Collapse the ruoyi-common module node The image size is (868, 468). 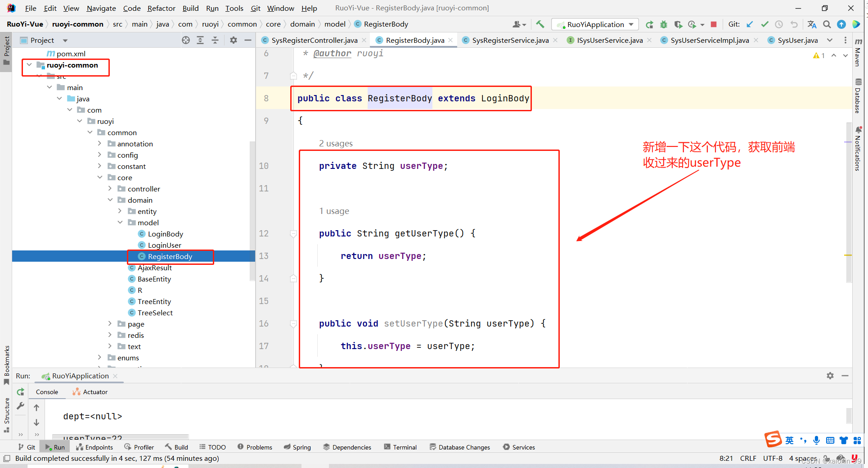(x=29, y=65)
